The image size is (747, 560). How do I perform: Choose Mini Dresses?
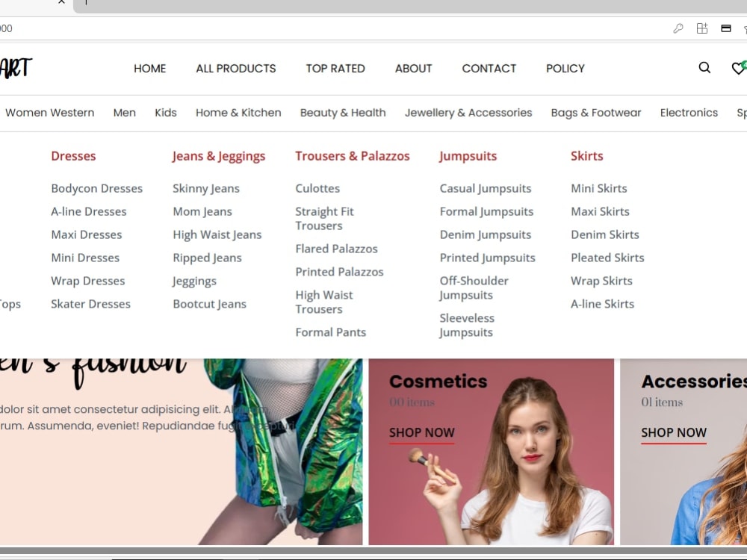point(85,258)
